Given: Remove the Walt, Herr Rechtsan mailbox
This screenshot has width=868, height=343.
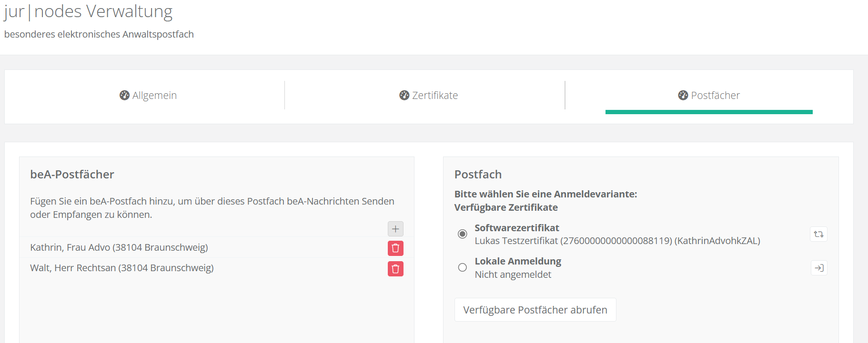Looking at the screenshot, I should [395, 269].
